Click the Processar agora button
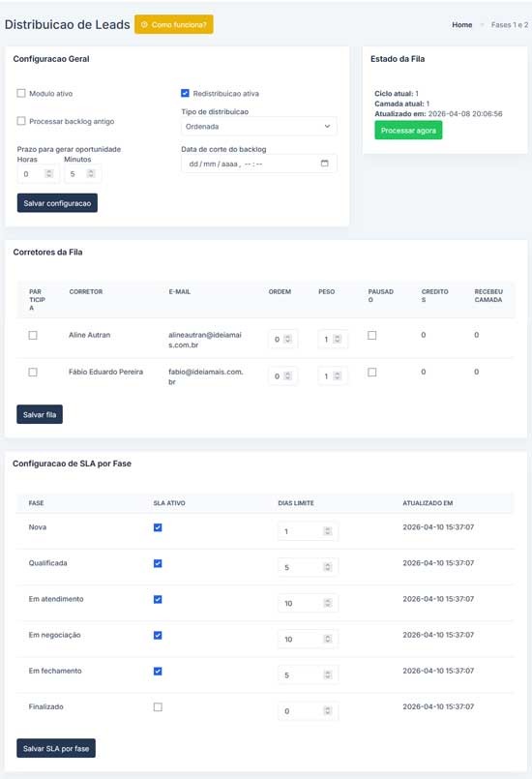The height and width of the screenshot is (779, 532). pyautogui.click(x=408, y=131)
